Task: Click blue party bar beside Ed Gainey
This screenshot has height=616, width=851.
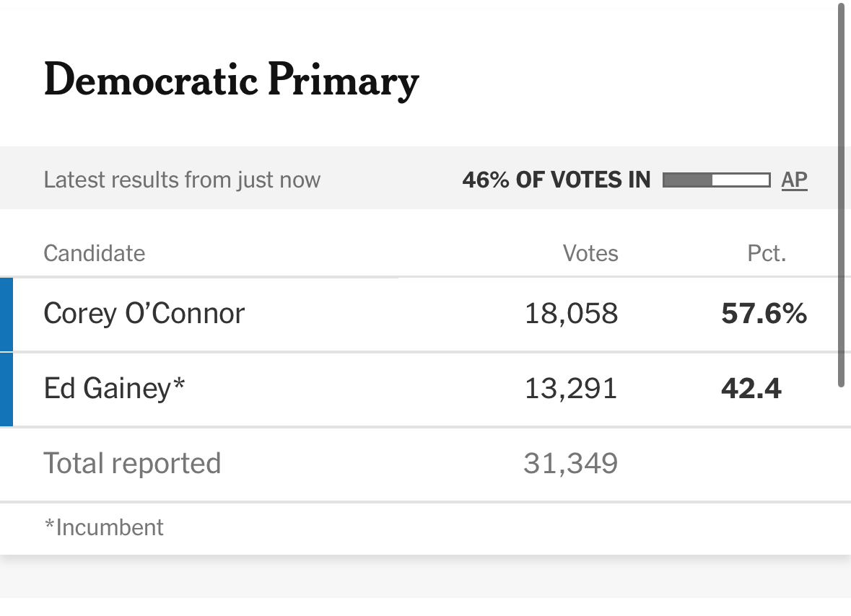Action: (6, 390)
